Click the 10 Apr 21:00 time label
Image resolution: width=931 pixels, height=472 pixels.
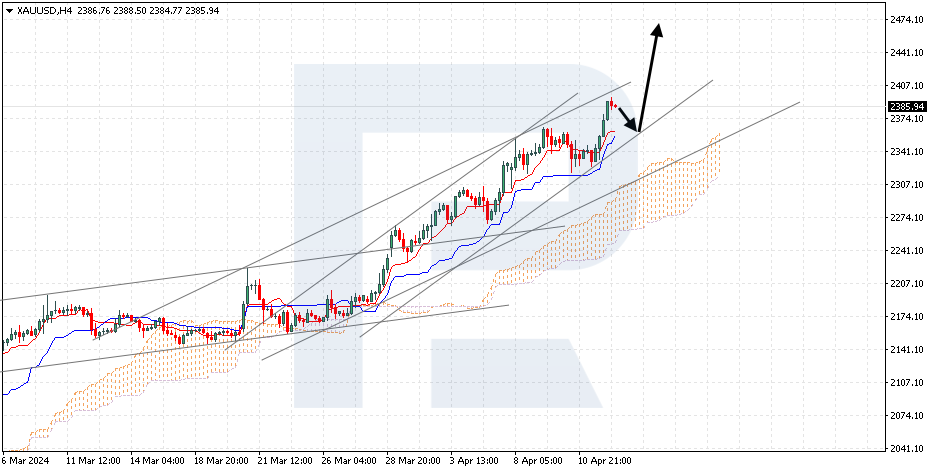tap(606, 461)
